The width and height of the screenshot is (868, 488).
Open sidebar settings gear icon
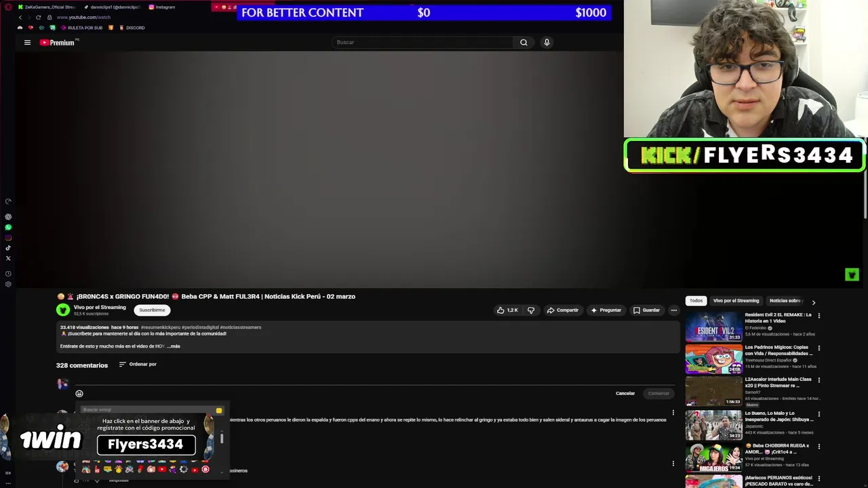[x=8, y=284]
